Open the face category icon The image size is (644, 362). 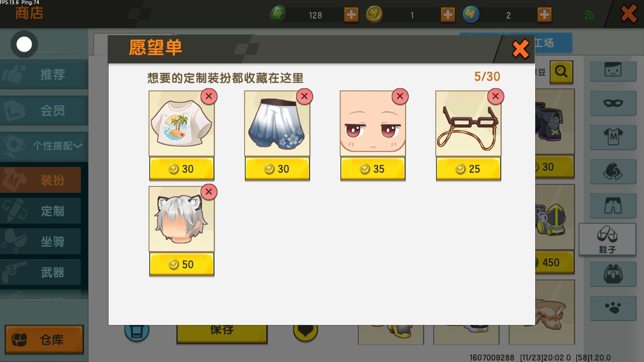click(613, 70)
